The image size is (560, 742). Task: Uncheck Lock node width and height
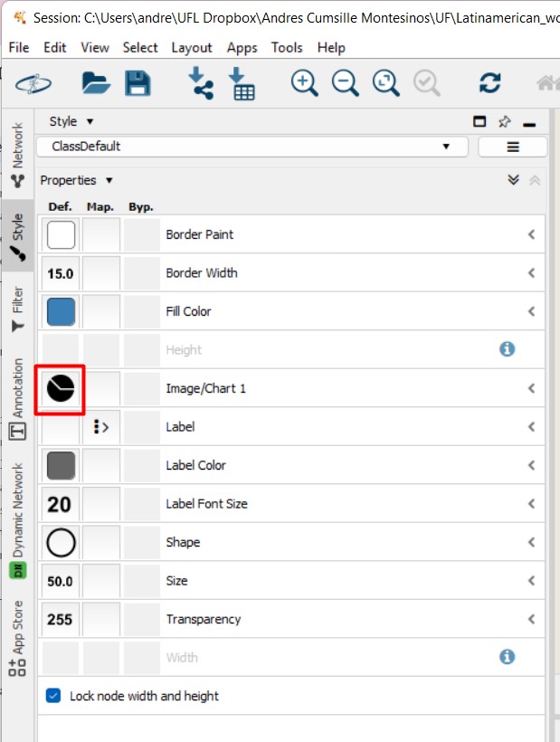point(53,696)
